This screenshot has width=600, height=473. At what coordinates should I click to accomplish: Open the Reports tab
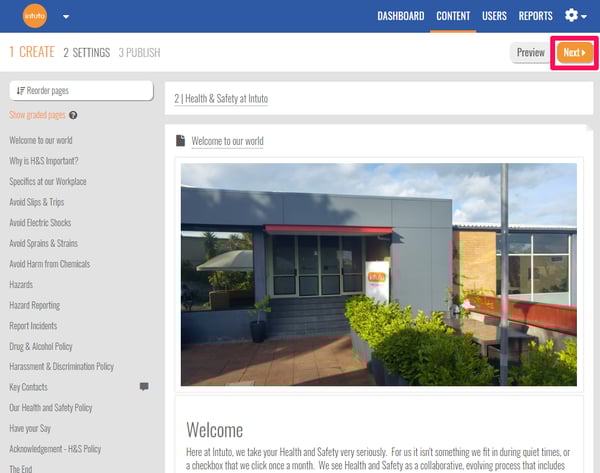coord(535,16)
